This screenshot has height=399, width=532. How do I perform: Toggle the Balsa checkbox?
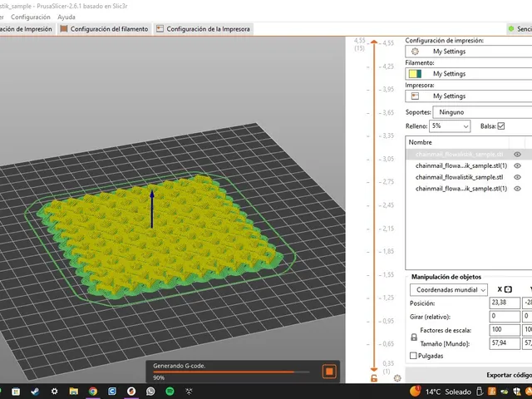[500, 126]
